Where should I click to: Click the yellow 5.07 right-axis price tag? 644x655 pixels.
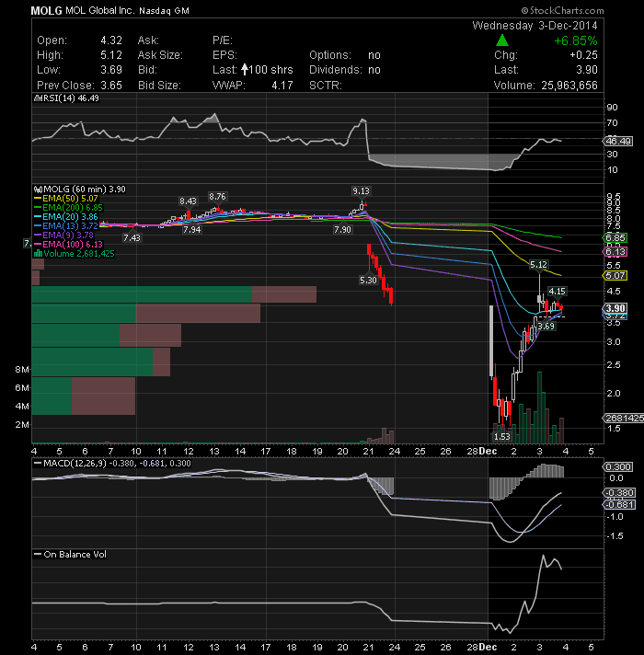point(615,275)
